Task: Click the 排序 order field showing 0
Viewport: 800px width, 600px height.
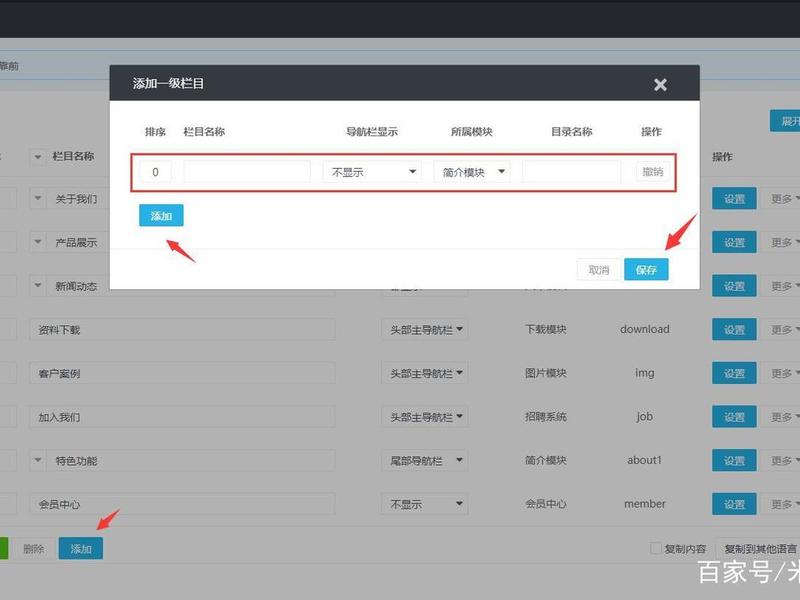Action: pyautogui.click(x=155, y=172)
